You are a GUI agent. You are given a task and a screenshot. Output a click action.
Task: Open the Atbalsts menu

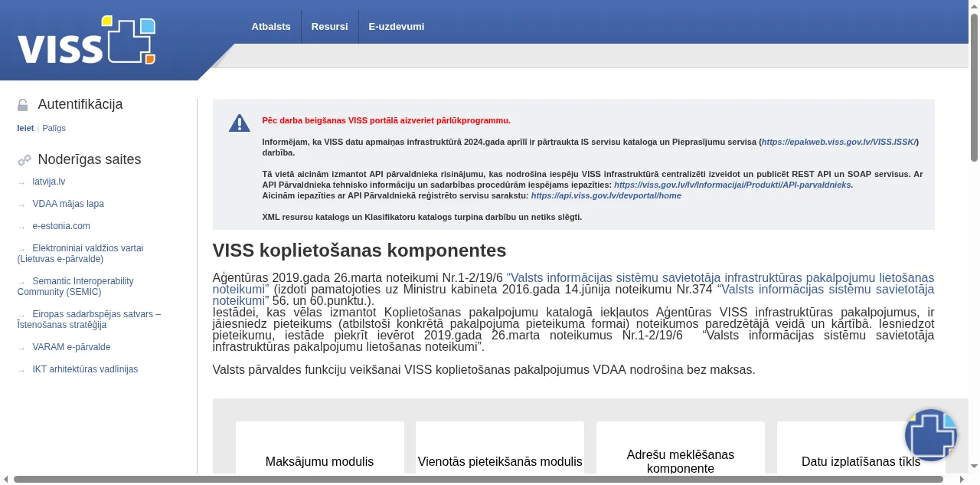point(271,27)
